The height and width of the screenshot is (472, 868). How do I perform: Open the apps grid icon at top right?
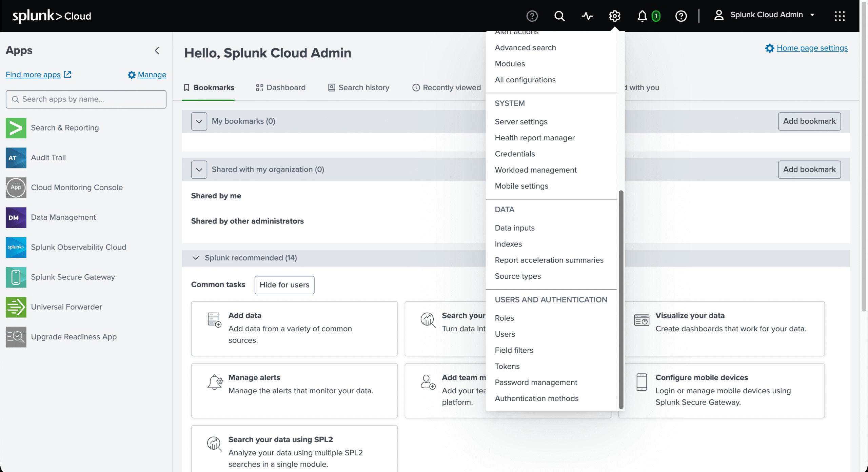[840, 16]
